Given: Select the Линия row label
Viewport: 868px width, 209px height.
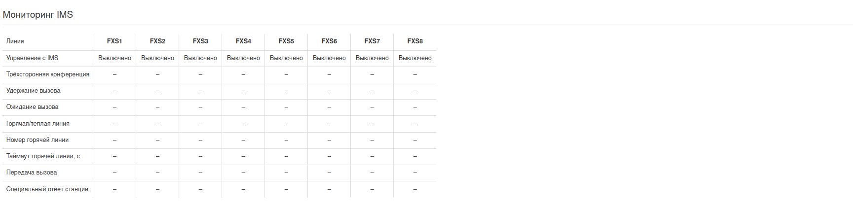Looking at the screenshot, I should pos(15,41).
